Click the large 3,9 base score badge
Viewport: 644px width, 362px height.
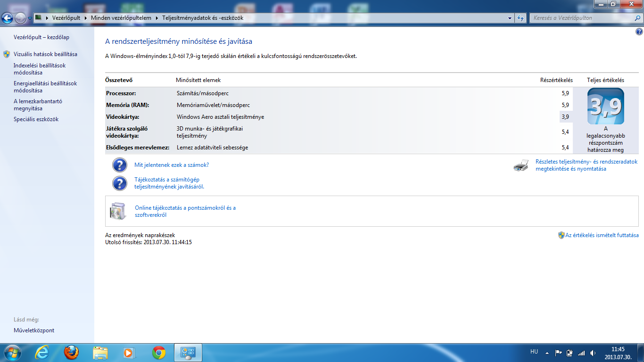[606, 106]
